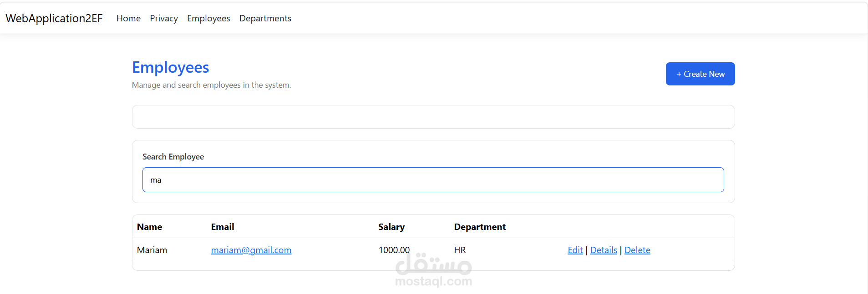Image resolution: width=868 pixels, height=294 pixels.
Task: Focus the Search Employee text field
Action: click(x=433, y=179)
